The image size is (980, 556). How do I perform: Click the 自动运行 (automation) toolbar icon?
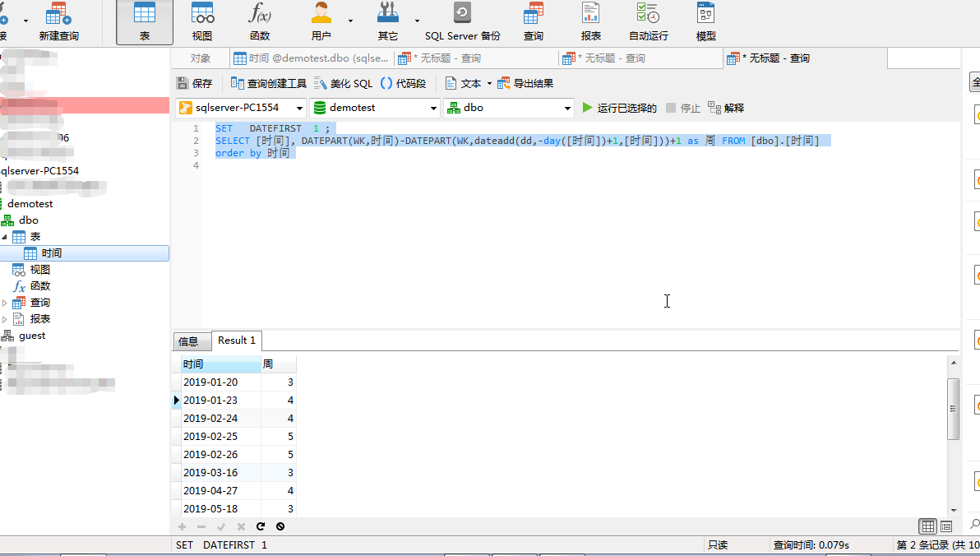click(648, 22)
